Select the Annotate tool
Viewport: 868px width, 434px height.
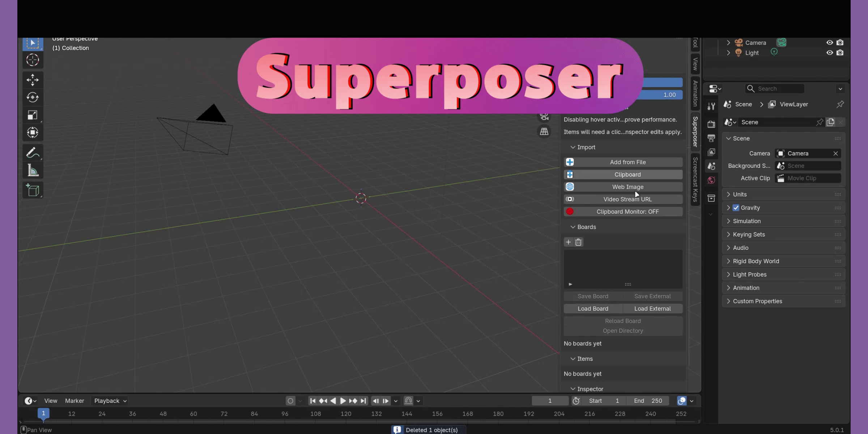(33, 153)
